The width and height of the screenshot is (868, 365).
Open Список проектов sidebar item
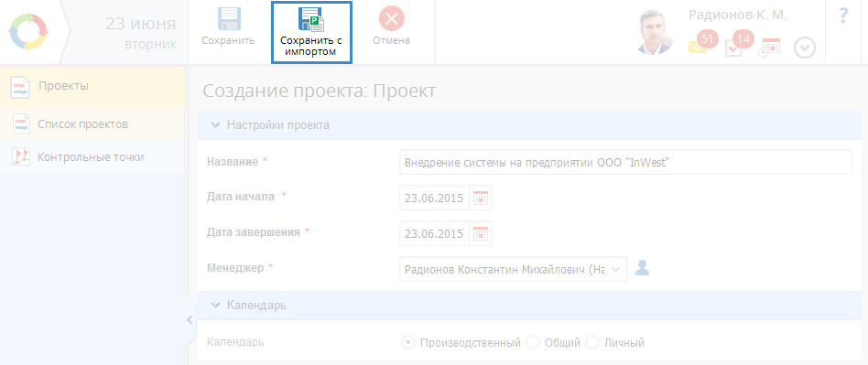[x=92, y=123]
